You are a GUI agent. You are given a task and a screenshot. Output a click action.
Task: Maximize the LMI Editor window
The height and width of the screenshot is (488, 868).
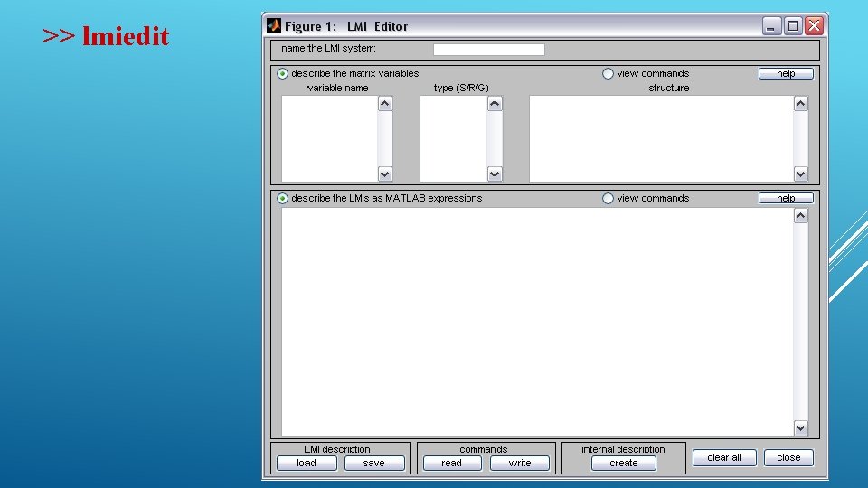click(793, 25)
